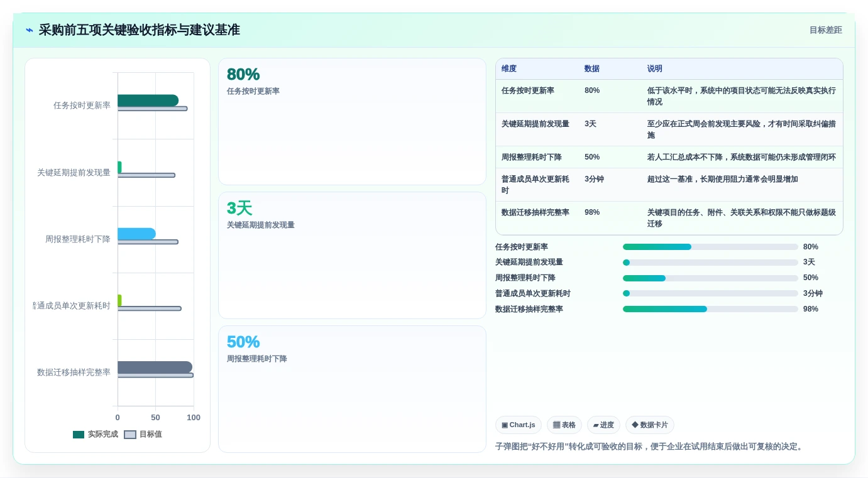Click the chart axis label 数据迁移抽样完整率
This screenshot has height=478, width=868.
coord(74,372)
